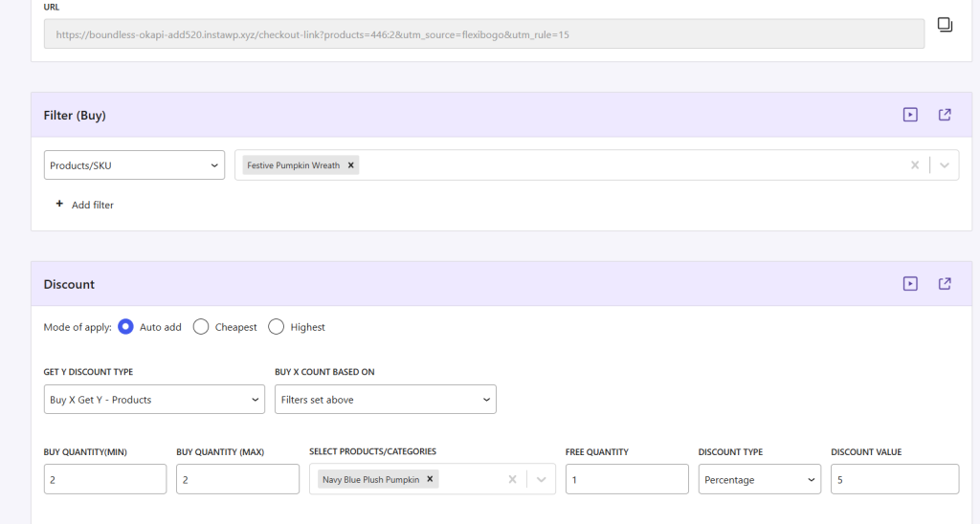Open external link icon in Filter (Buy) header
Viewport: 980px width, 524px height.
click(x=945, y=115)
